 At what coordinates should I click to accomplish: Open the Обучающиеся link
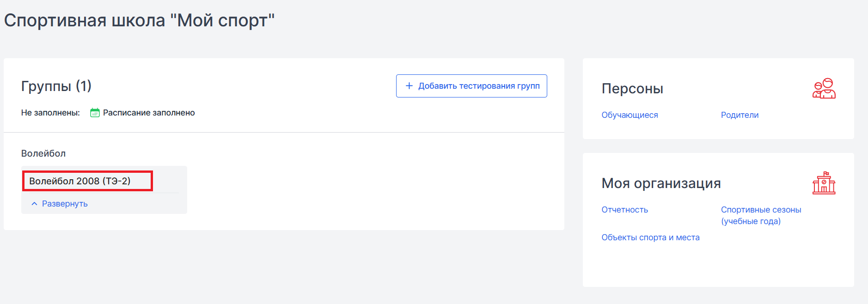[x=630, y=115]
